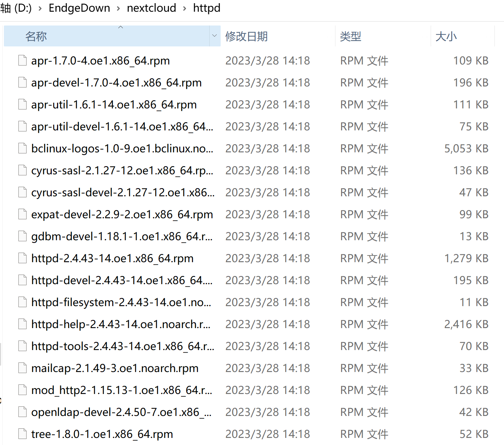The width and height of the screenshot is (504, 445).
Task: Click the 126 KB size value
Action: [471, 390]
